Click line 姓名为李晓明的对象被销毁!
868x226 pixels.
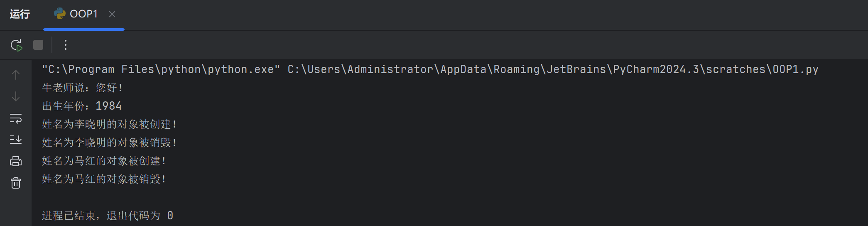(x=110, y=142)
